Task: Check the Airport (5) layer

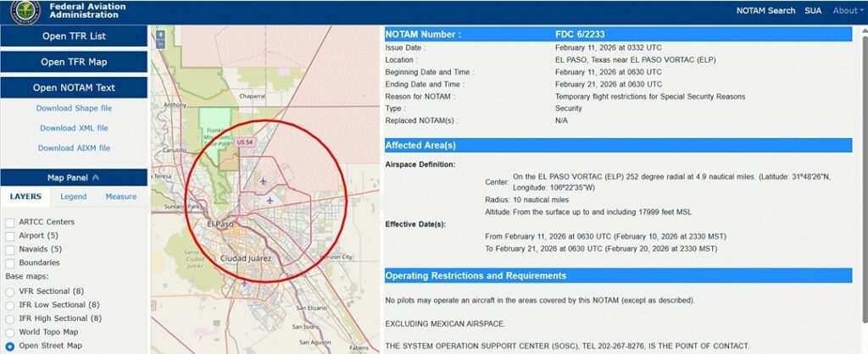Action: coord(10,235)
